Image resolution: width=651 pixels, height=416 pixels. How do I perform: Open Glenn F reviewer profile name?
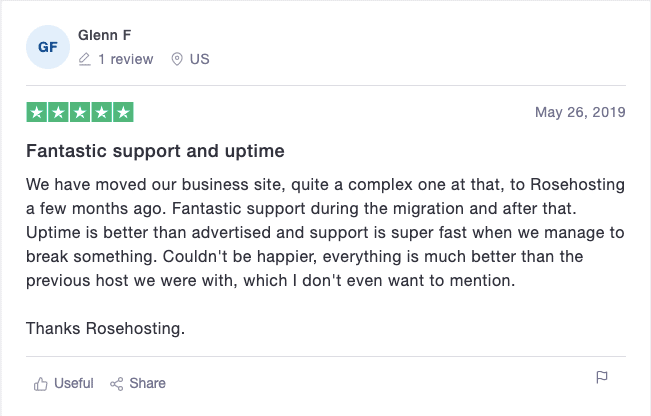coord(105,35)
